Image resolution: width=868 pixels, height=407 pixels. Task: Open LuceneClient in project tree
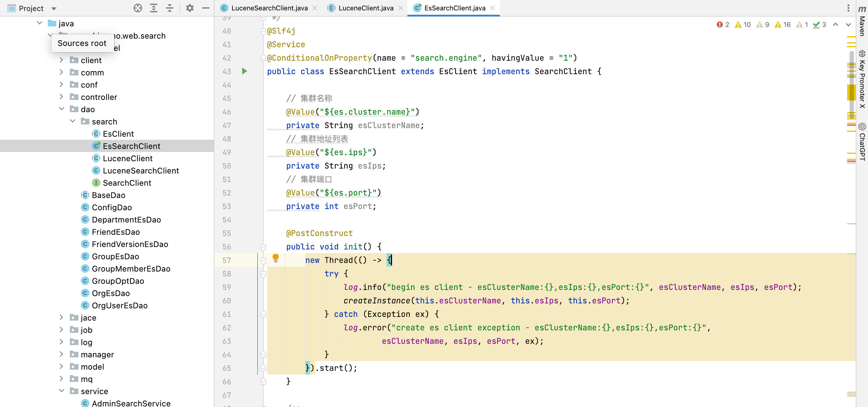coord(128,158)
